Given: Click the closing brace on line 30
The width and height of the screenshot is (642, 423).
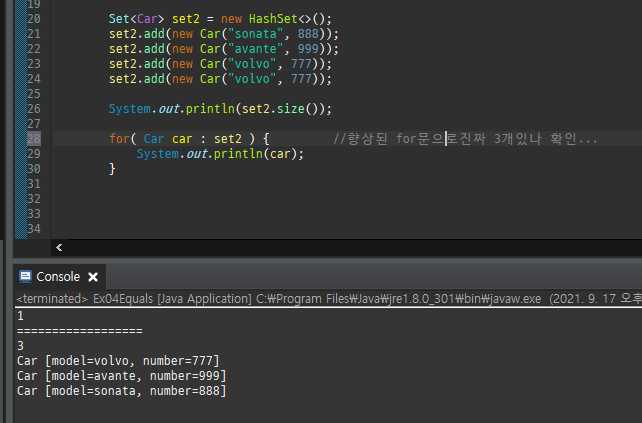Looking at the screenshot, I should point(112,169).
